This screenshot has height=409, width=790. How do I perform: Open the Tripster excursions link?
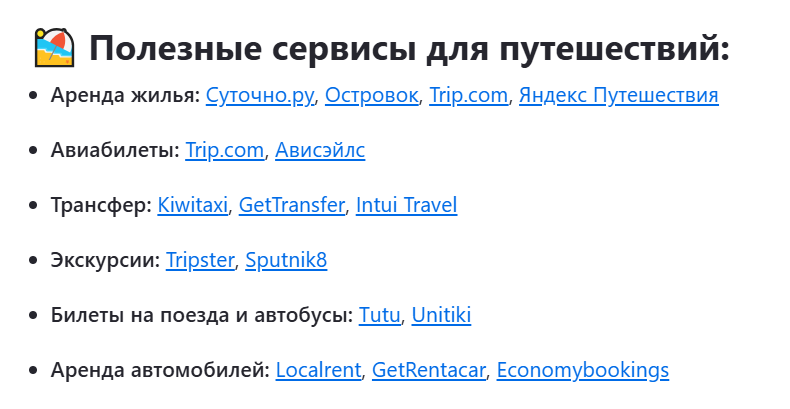point(200,260)
